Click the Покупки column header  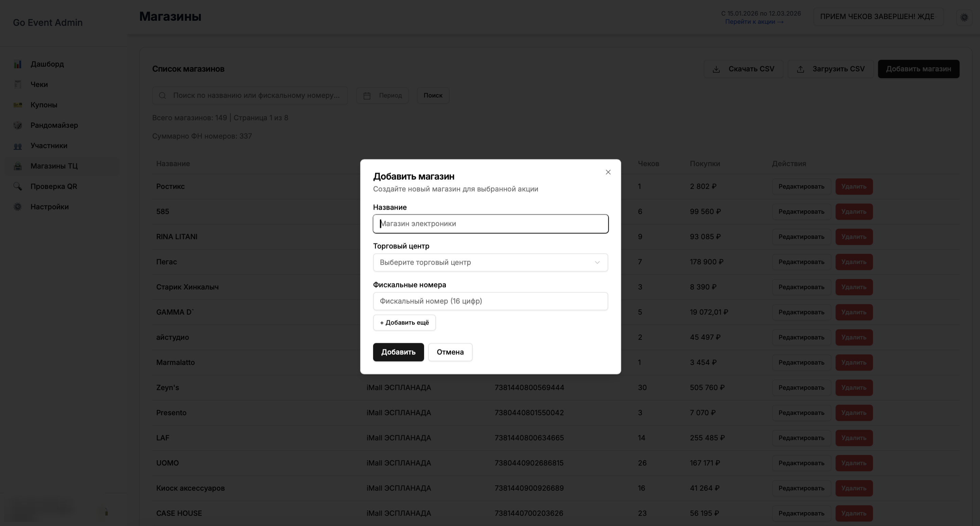click(705, 163)
